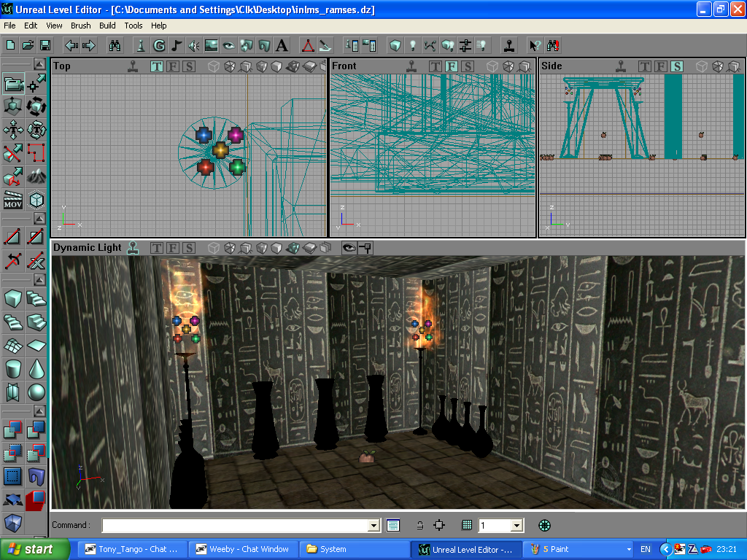Click the Undo left-arrow icon
This screenshot has height=560, width=747.
click(x=71, y=45)
